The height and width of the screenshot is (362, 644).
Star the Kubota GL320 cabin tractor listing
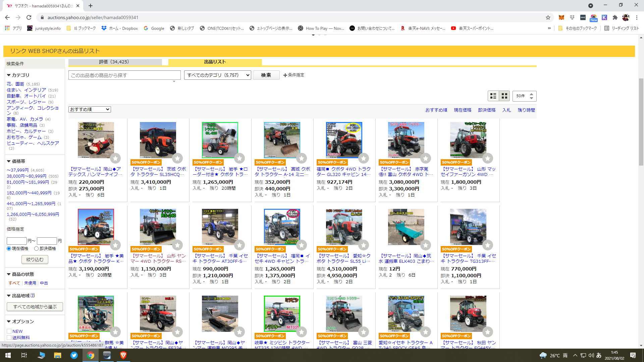pyautogui.click(x=364, y=158)
